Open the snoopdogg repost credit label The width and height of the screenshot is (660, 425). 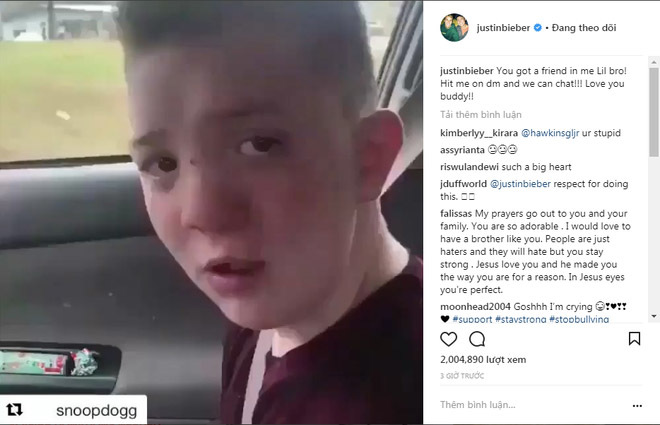[x=96, y=410]
